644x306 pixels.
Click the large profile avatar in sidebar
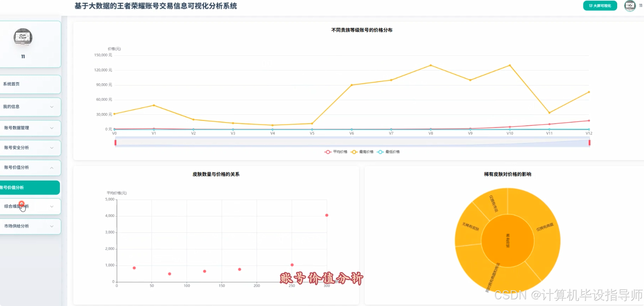click(23, 37)
